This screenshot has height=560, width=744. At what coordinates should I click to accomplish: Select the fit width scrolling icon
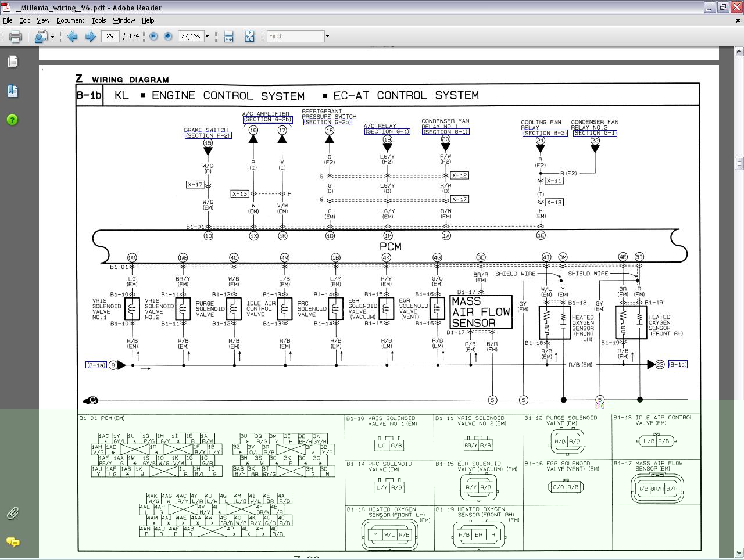[x=228, y=37]
